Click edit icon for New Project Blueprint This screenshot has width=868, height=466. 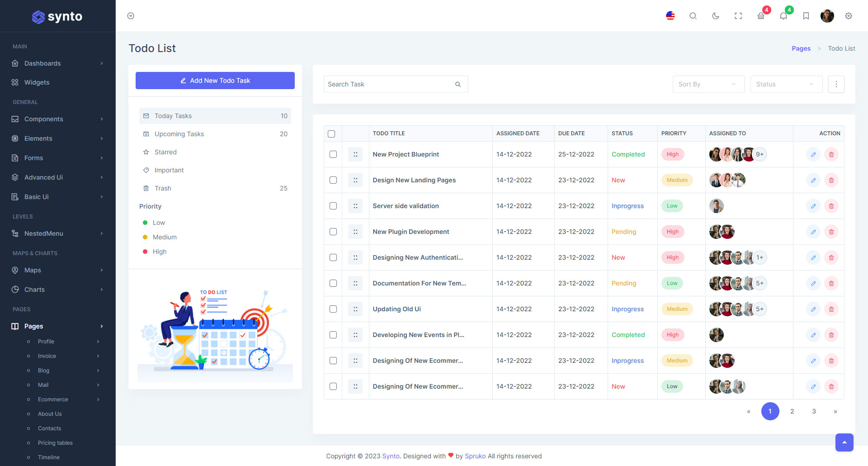[x=813, y=154]
